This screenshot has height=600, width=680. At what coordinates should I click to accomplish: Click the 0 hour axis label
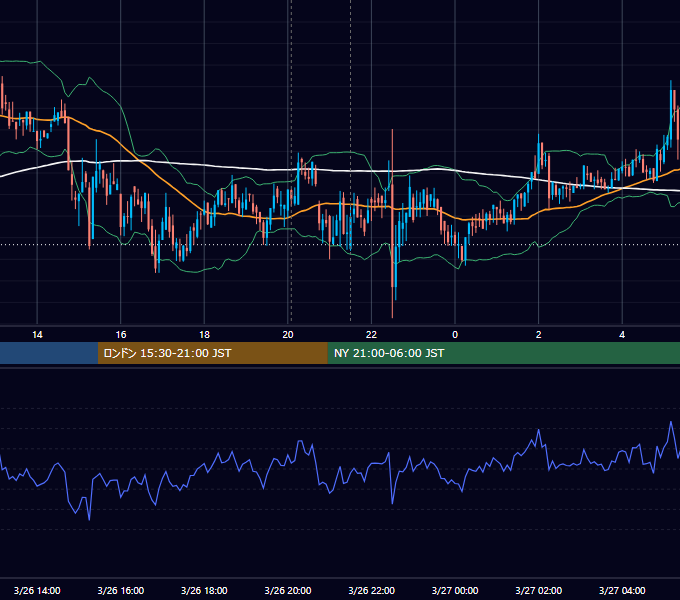point(455,335)
